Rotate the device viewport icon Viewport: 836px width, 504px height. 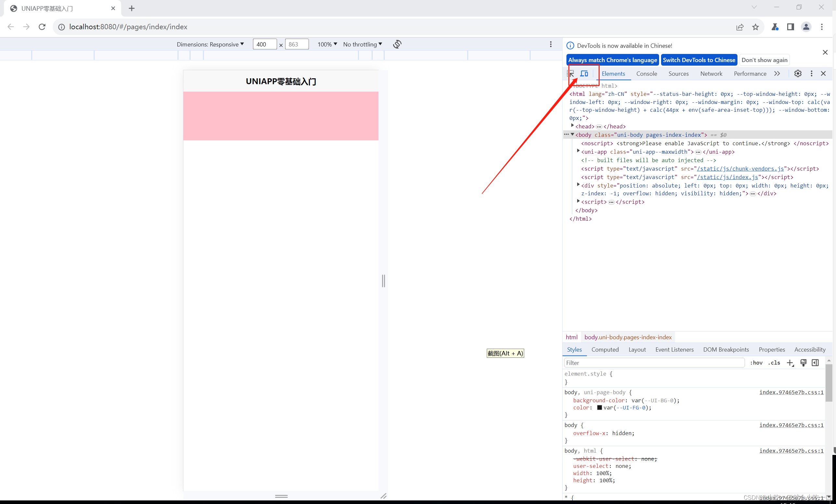397,44
